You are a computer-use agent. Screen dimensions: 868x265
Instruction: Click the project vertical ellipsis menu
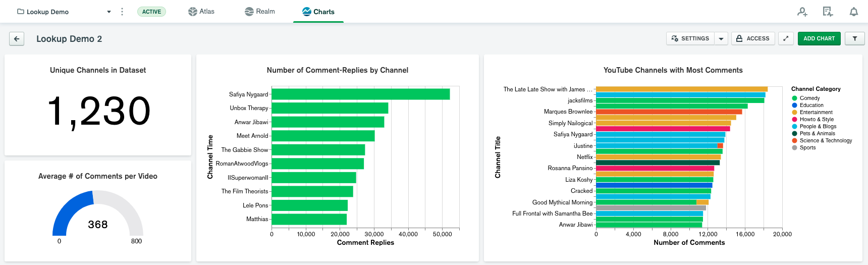click(x=122, y=12)
